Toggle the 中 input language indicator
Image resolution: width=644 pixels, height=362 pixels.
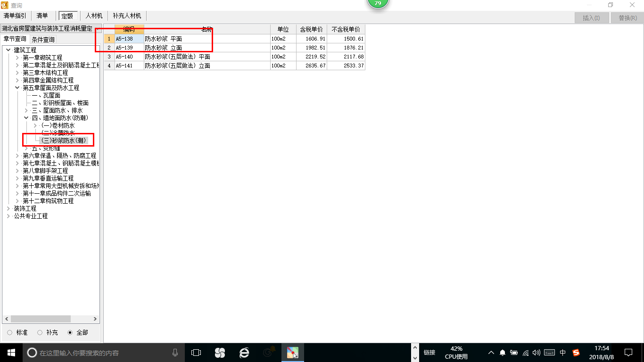(563, 352)
